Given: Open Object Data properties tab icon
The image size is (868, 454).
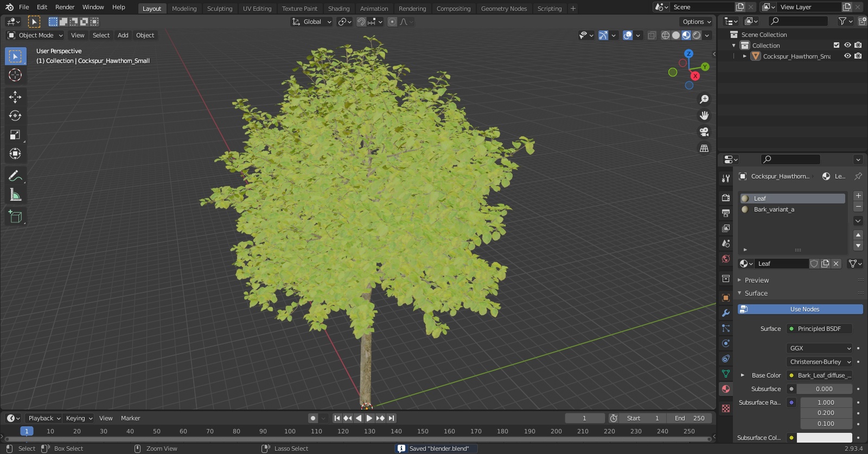Looking at the screenshot, I should tap(726, 374).
